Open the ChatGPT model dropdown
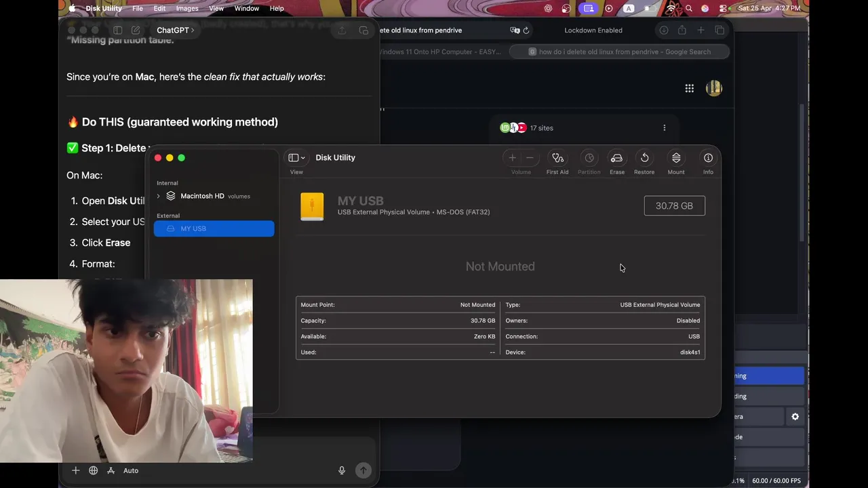Viewport: 868px width, 488px height. click(175, 30)
